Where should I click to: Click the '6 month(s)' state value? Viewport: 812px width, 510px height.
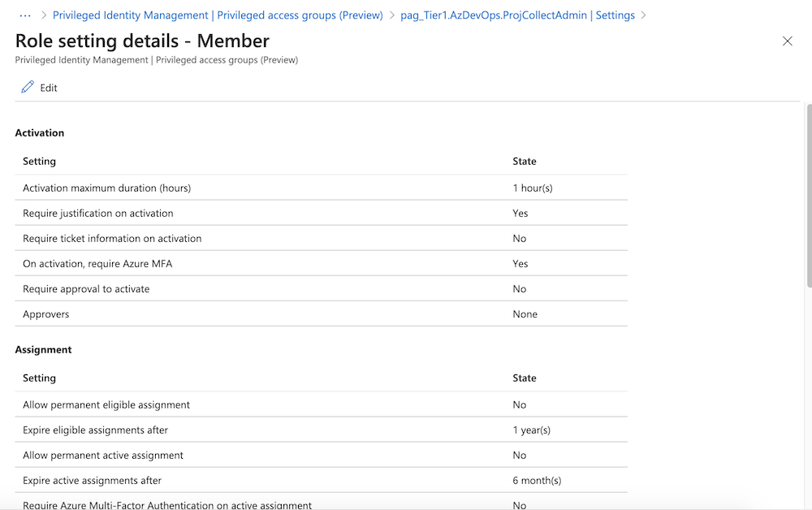(537, 480)
